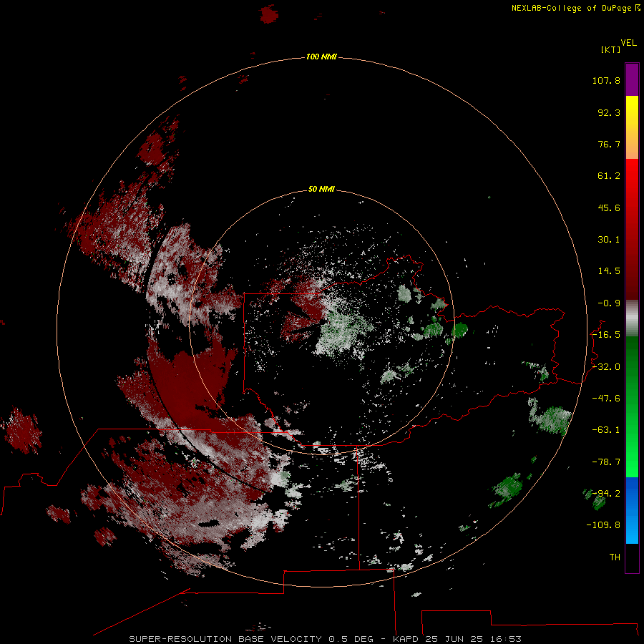This screenshot has height=644, width=644.
Task: Click the blue segment of the velocity color bar
Action: (632, 510)
